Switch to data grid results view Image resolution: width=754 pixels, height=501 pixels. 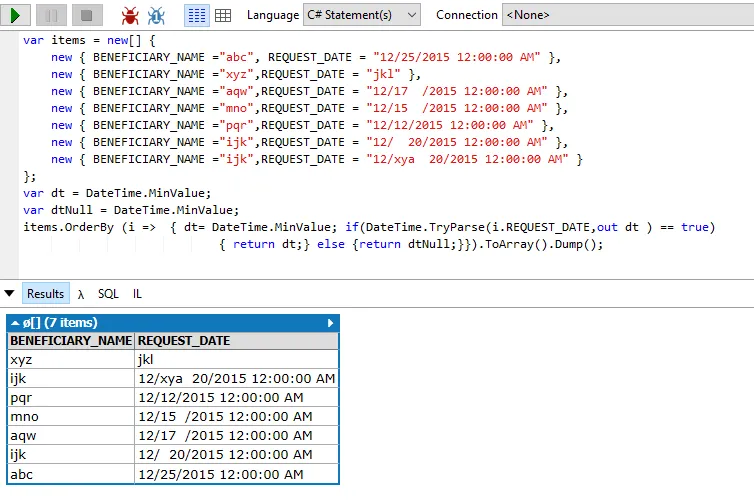click(x=223, y=15)
